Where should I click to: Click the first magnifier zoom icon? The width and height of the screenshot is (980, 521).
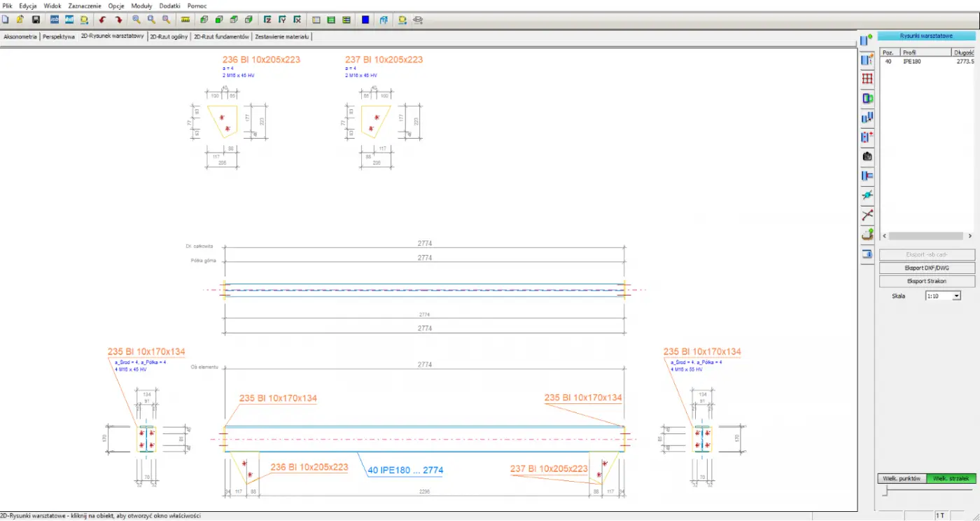(136, 20)
